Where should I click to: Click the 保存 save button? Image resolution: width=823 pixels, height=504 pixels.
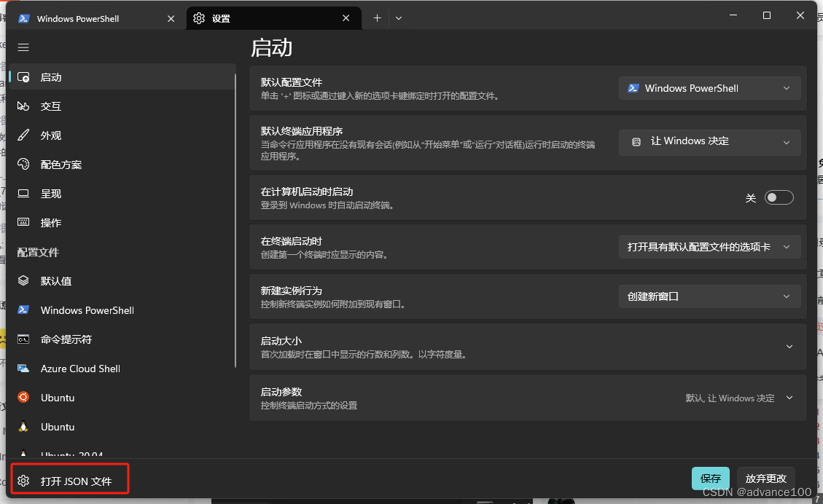710,479
